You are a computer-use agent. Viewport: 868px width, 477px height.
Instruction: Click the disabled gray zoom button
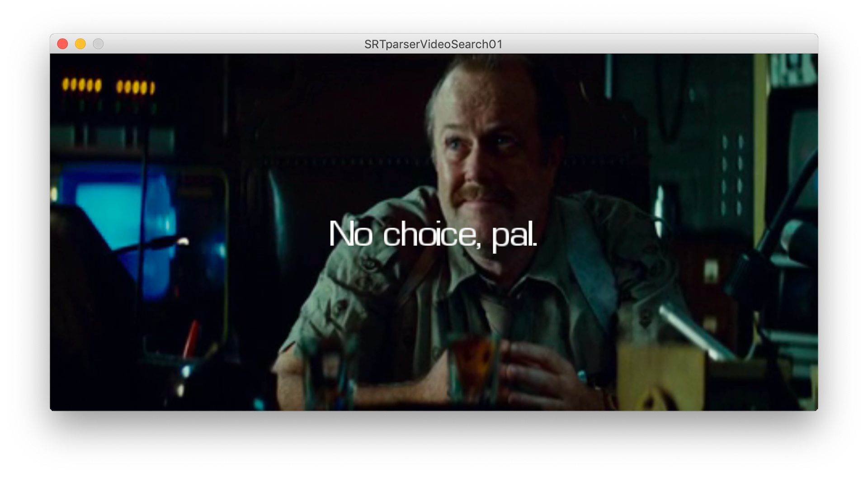[x=98, y=44]
